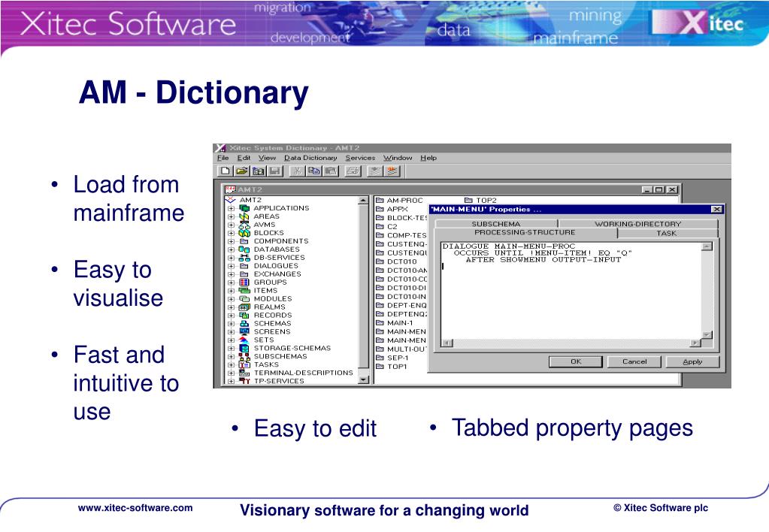Screen dimensions: 769x532
Task: Click the ITEMS icon in the tree
Action: click(x=244, y=291)
